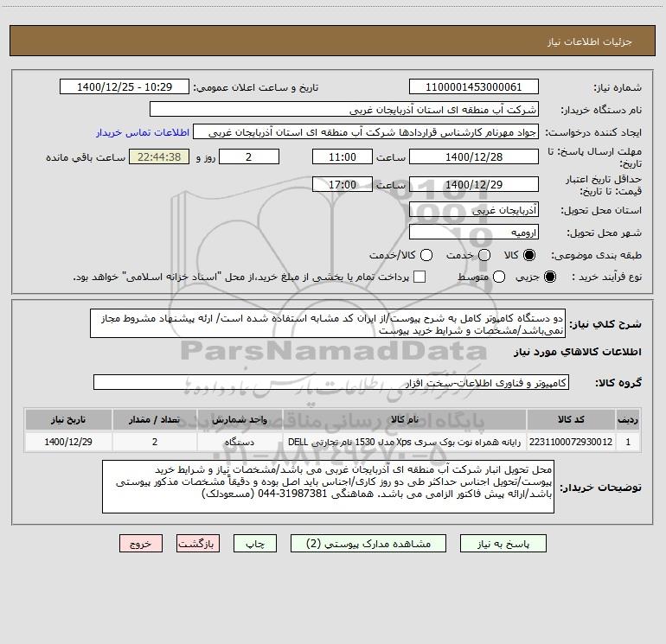Click the request creator field
The height and width of the screenshot is (644, 666).
pos(366,132)
